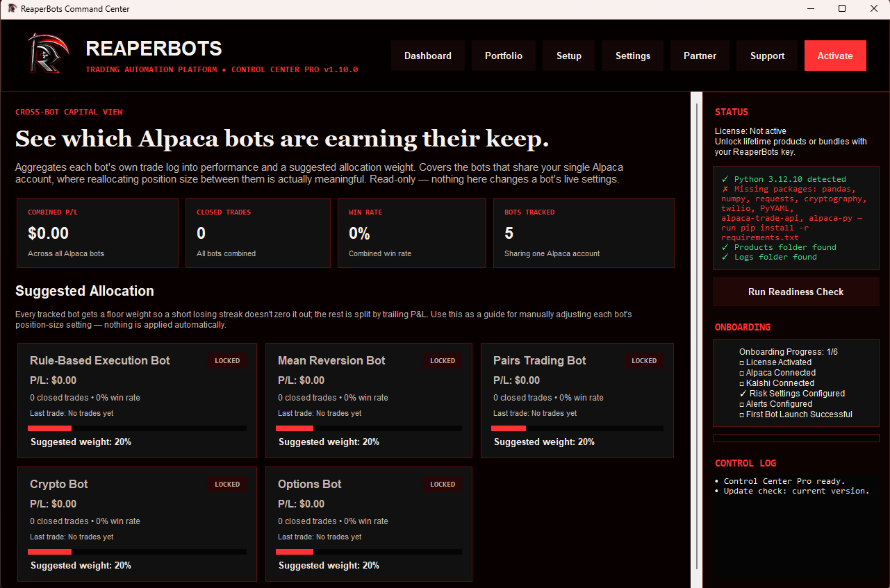Click the ONBOARDING heading
The image size is (890, 588).
(743, 327)
